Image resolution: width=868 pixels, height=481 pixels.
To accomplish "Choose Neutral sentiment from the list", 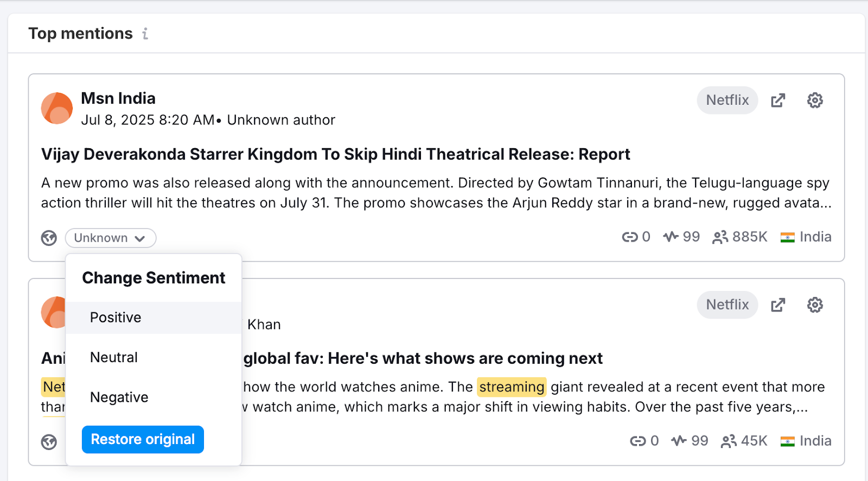I will point(114,357).
